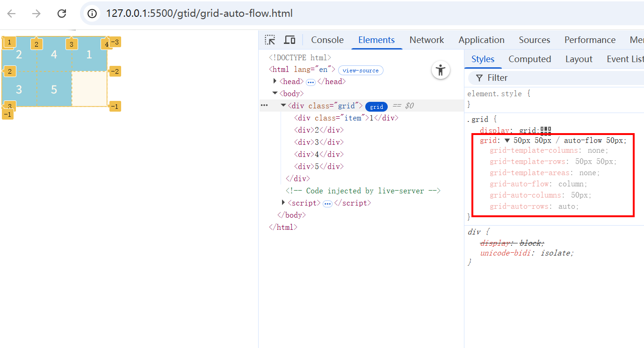Click the grid-template-columns: none line
The width and height of the screenshot is (644, 348).
point(549,150)
